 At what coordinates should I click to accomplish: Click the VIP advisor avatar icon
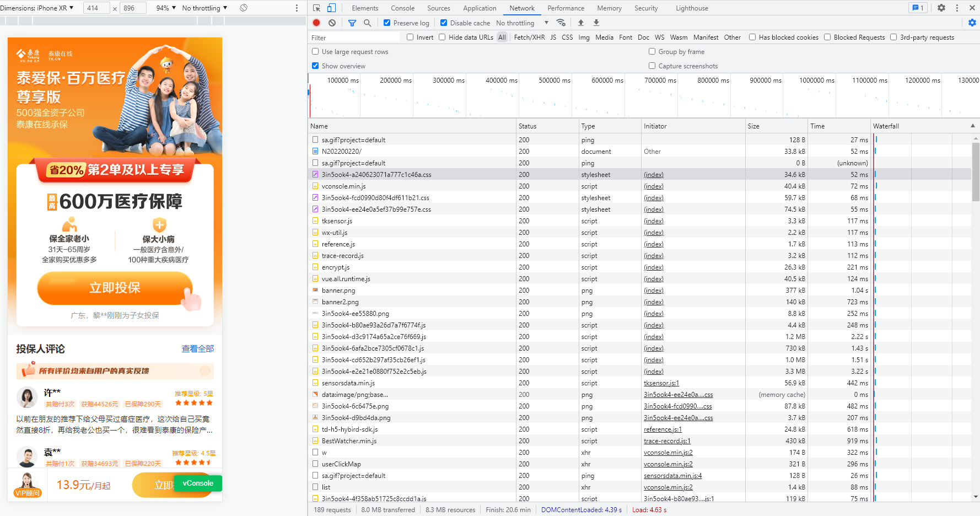click(28, 485)
